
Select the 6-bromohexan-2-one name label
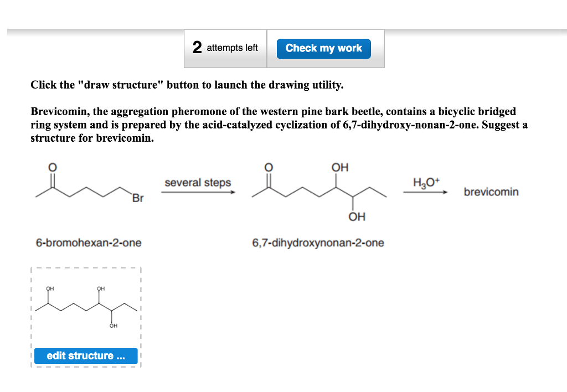point(89,243)
